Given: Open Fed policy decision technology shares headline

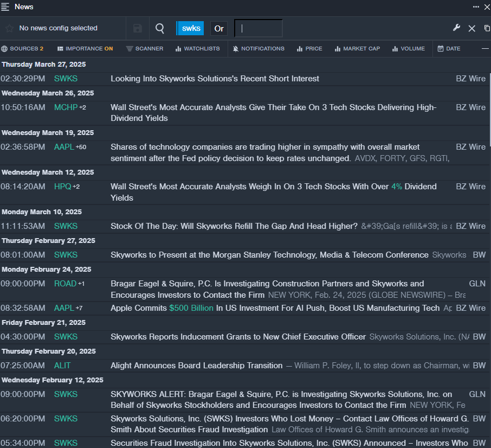Looking at the screenshot, I should coord(265,152).
